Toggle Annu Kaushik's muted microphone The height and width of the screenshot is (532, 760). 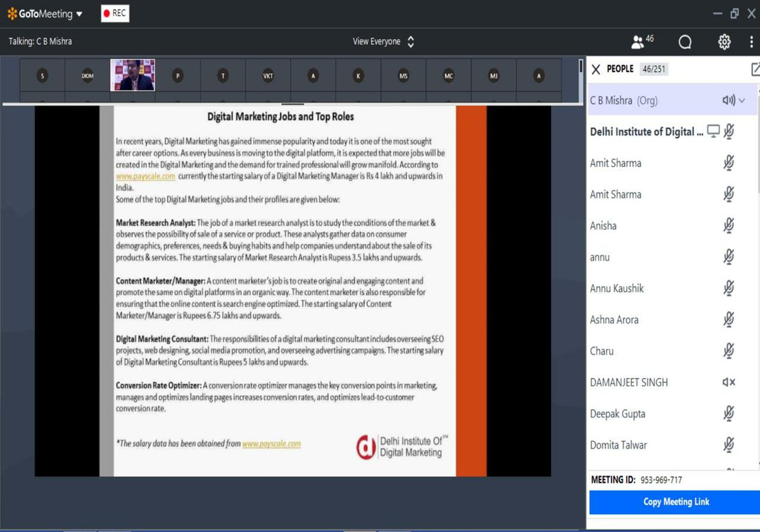pyautogui.click(x=729, y=288)
